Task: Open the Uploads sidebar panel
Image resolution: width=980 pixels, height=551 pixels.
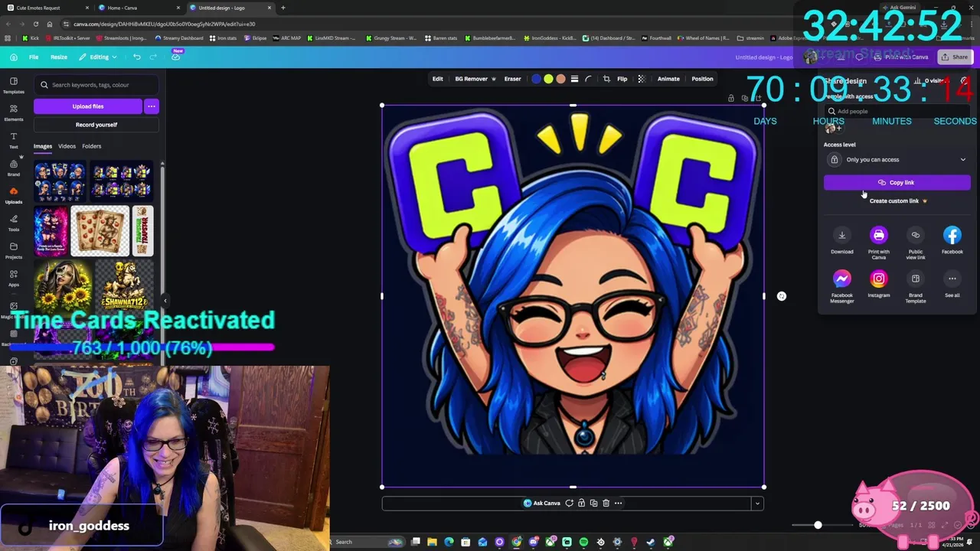Action: coord(13,195)
